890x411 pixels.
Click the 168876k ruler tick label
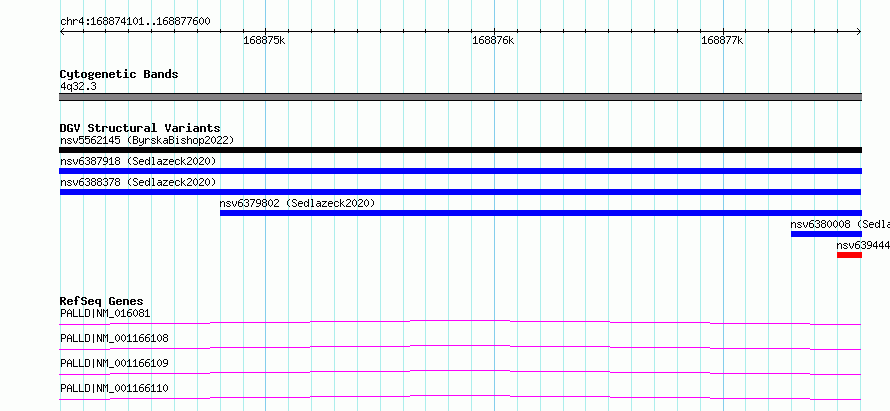[x=493, y=40]
